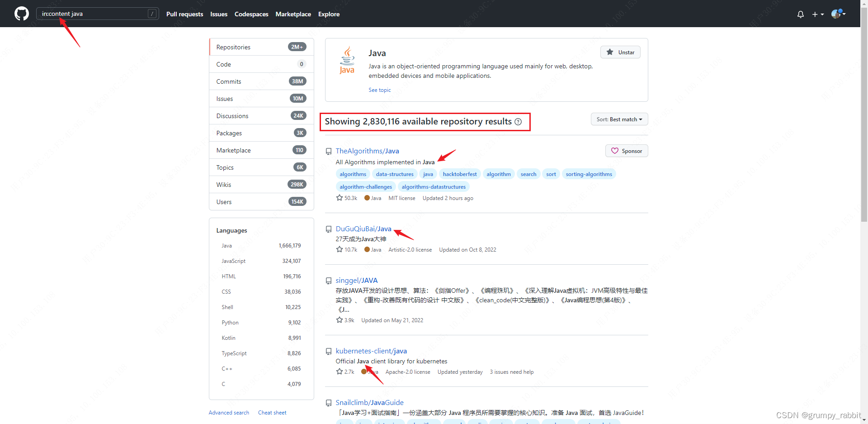The image size is (868, 424).
Task: Filter results by C++ language
Action: coord(261,369)
